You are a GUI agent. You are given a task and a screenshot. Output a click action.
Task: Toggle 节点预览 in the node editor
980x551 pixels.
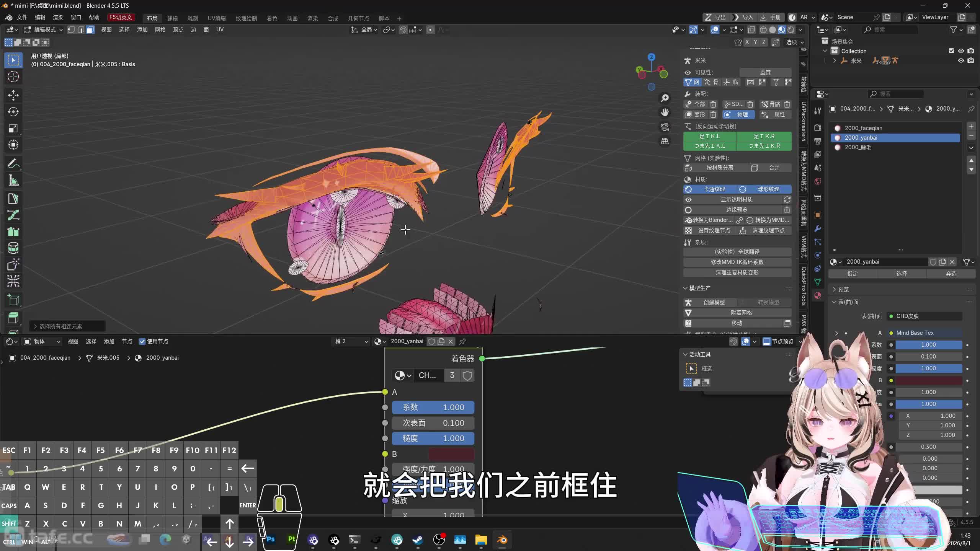pos(779,342)
